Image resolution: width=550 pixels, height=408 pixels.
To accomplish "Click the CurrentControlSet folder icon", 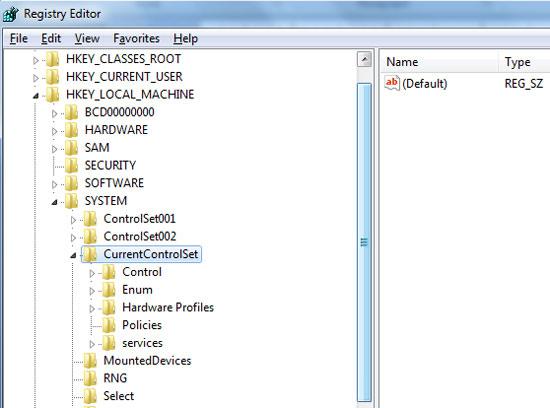I will click(x=90, y=254).
